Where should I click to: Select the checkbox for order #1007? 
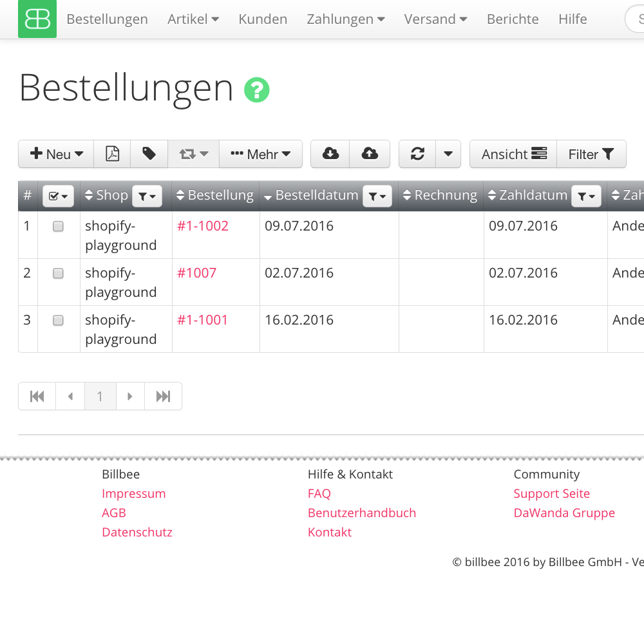pyautogui.click(x=58, y=273)
